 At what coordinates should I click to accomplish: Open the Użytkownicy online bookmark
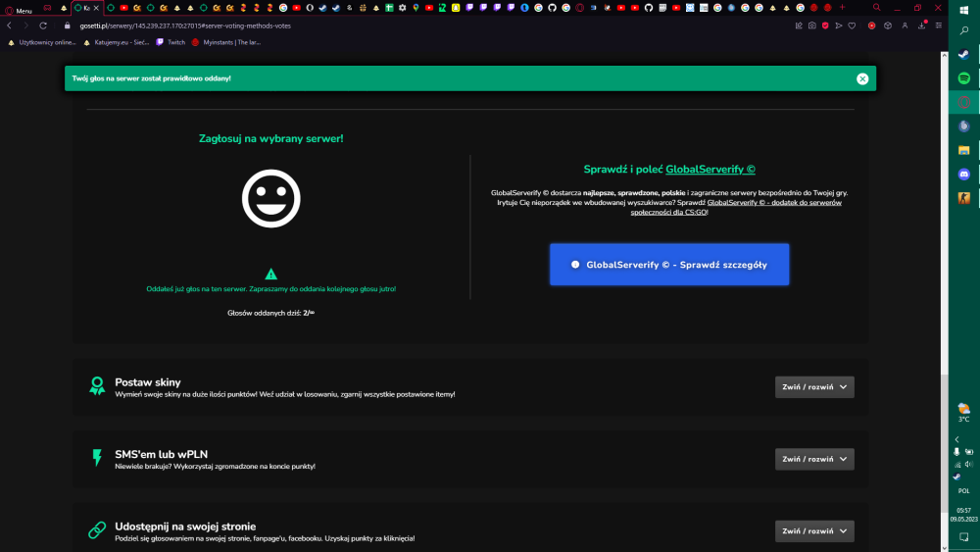(42, 42)
